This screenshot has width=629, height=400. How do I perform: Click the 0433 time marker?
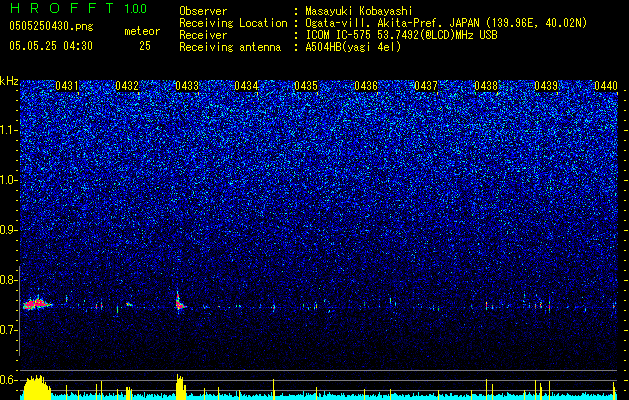tap(187, 86)
